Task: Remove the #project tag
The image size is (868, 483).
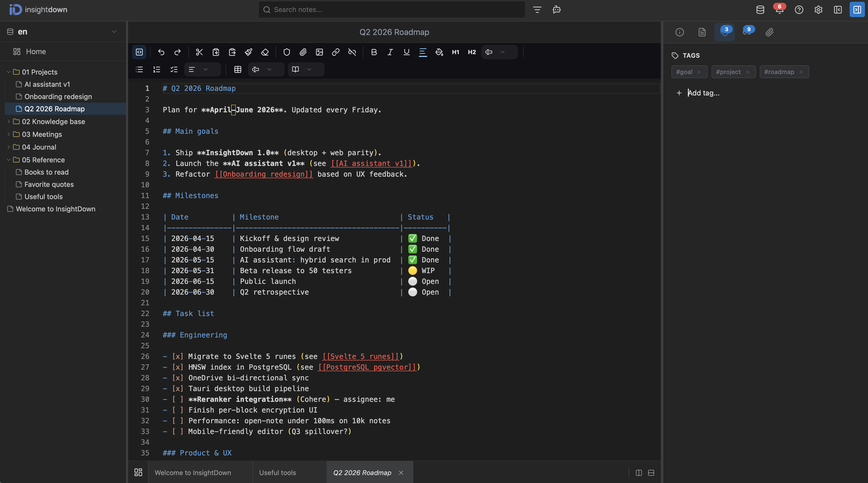Action: pos(747,72)
